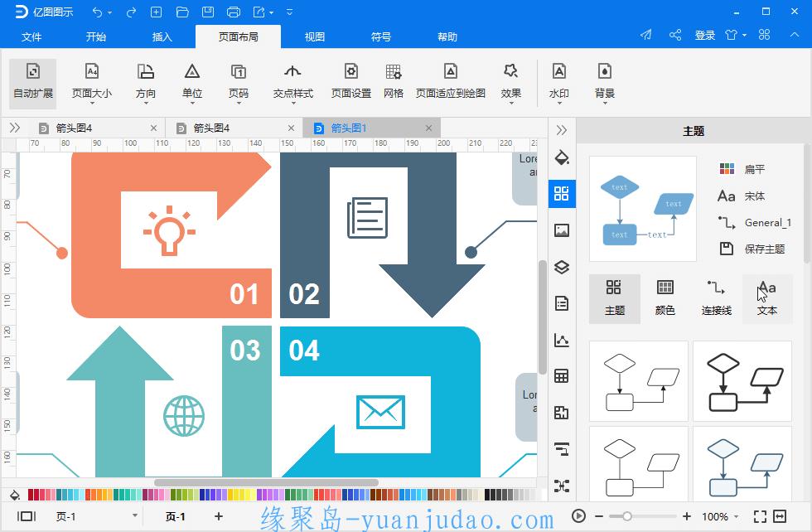Open the zoom percentage 100% dropdown
Viewport: 812px width, 532px height.
(721, 516)
